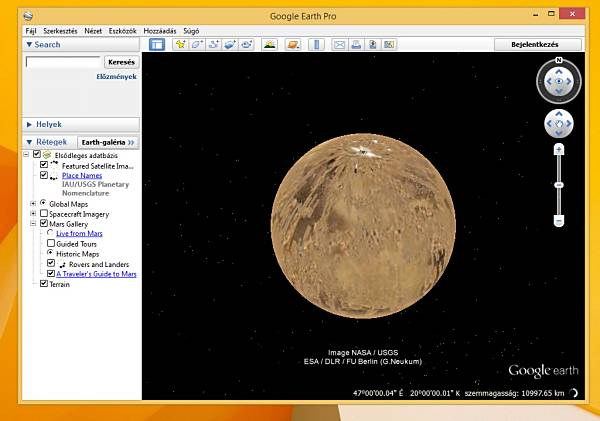
Task: Select the Global Maps radio button
Action: pos(43,202)
